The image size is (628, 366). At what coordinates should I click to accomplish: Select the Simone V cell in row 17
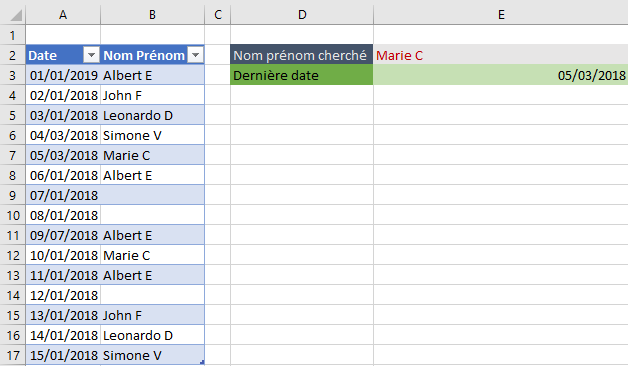(153, 355)
